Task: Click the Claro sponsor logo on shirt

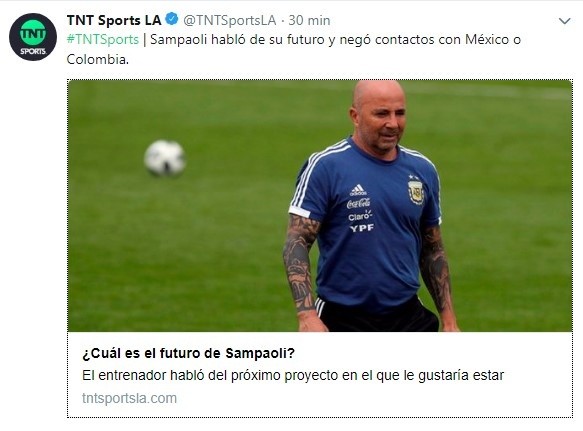Action: [x=360, y=216]
